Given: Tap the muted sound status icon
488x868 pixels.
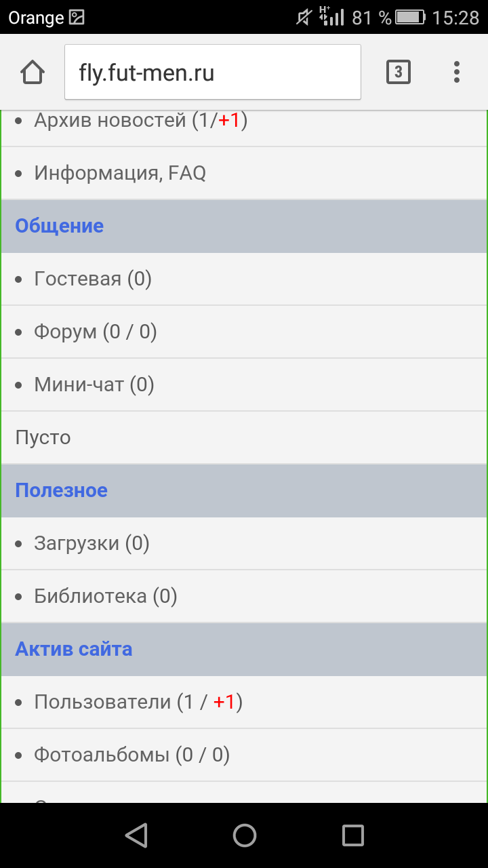Looking at the screenshot, I should 304,18.
